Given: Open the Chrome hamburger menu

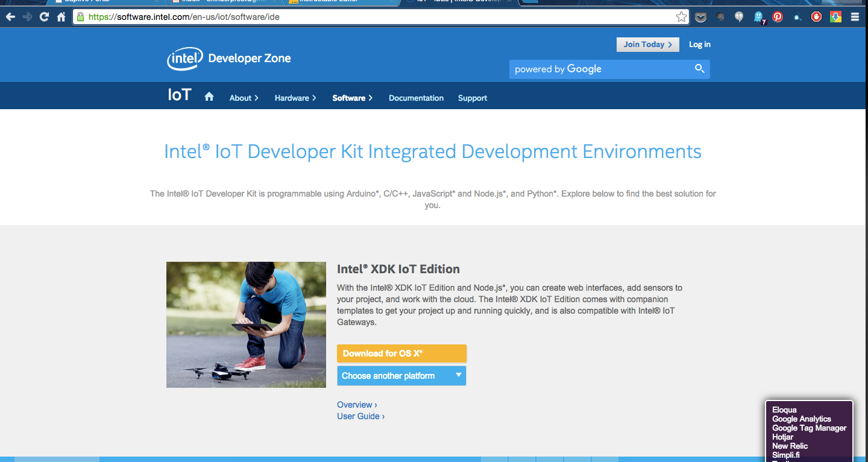Looking at the screenshot, I should [855, 17].
